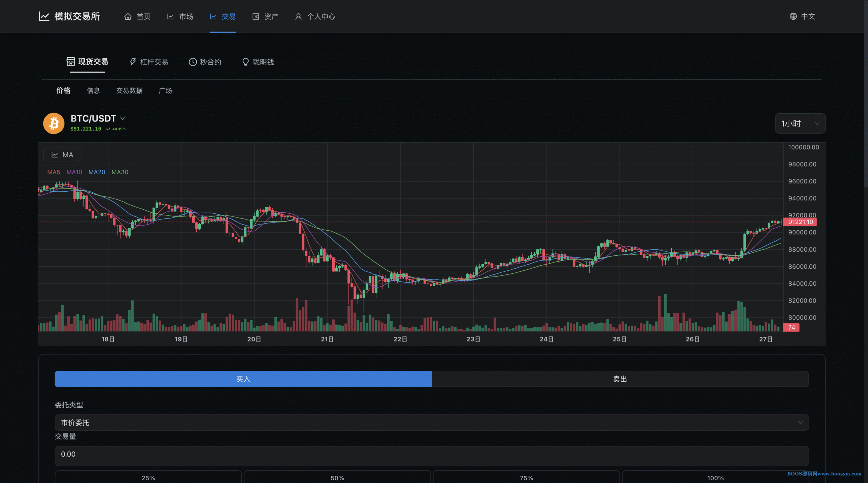Click the orange Bitcoin coin logo
This screenshot has width=868, height=483.
tap(54, 123)
